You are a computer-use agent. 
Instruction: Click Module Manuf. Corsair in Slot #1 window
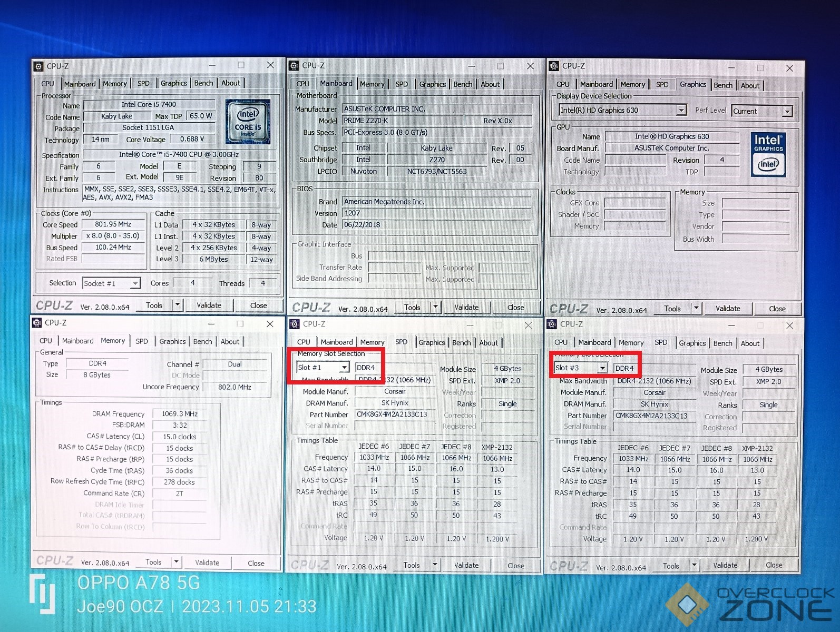[395, 391]
